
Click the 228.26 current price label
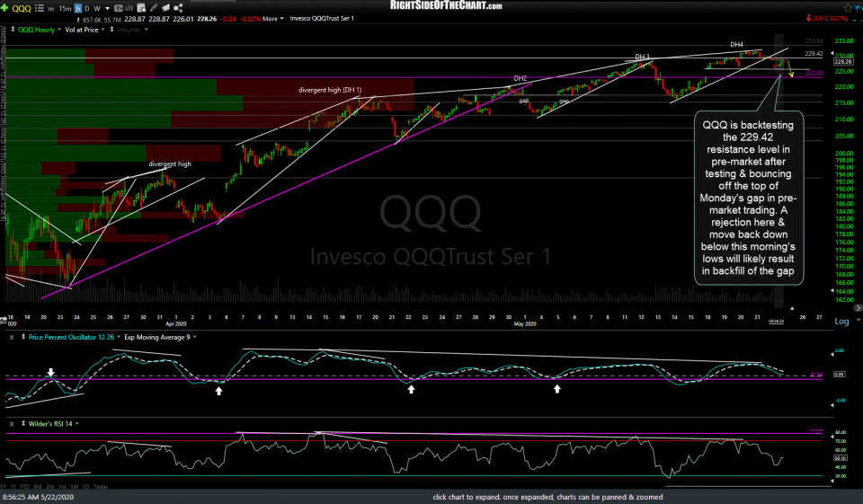pyautogui.click(x=843, y=62)
